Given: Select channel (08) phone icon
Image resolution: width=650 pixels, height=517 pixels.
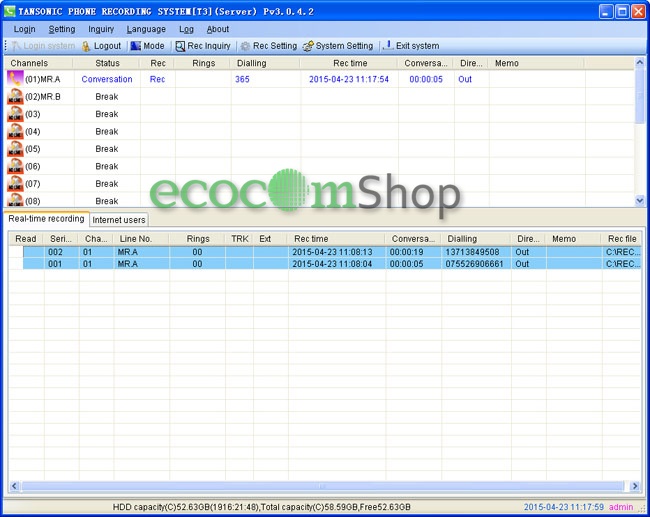Looking at the screenshot, I should click(15, 200).
